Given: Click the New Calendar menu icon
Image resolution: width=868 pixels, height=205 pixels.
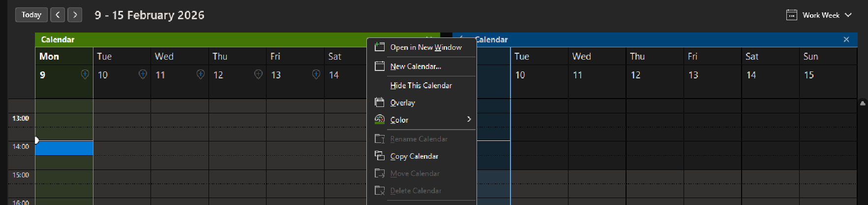Looking at the screenshot, I should [380, 67].
